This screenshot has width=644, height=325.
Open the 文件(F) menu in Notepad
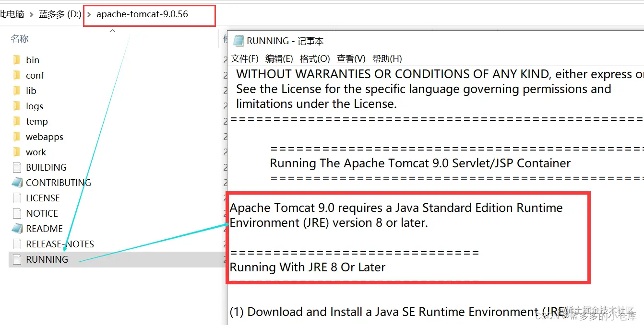click(245, 58)
